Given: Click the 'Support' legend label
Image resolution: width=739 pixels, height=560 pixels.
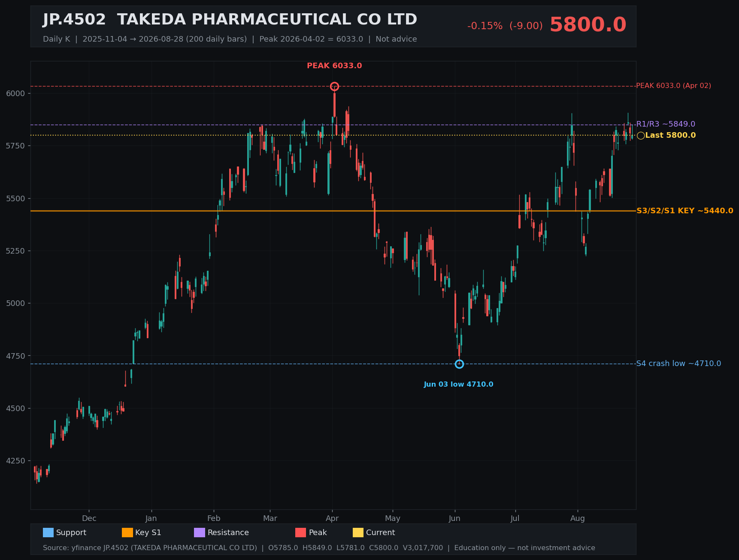Looking at the screenshot, I should (71, 533).
